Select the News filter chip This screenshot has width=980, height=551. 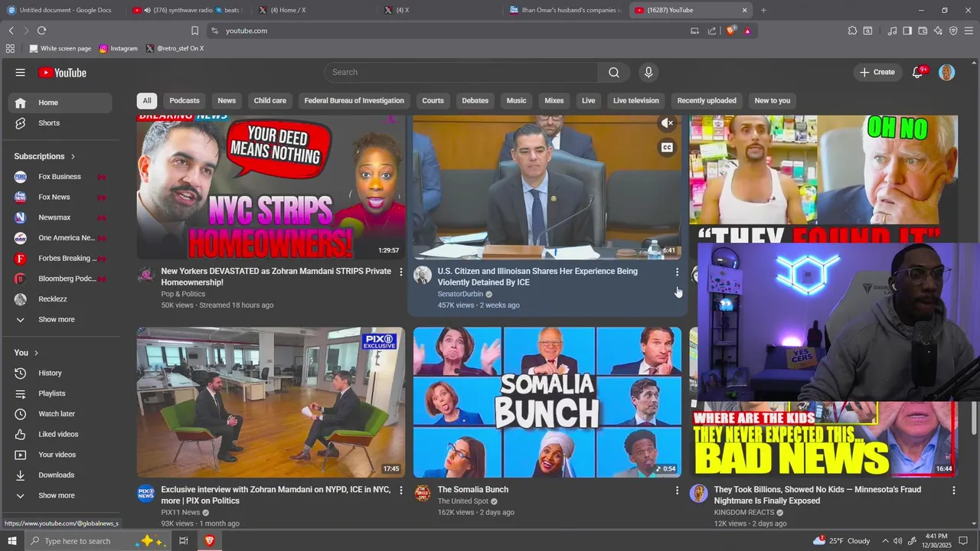(227, 100)
